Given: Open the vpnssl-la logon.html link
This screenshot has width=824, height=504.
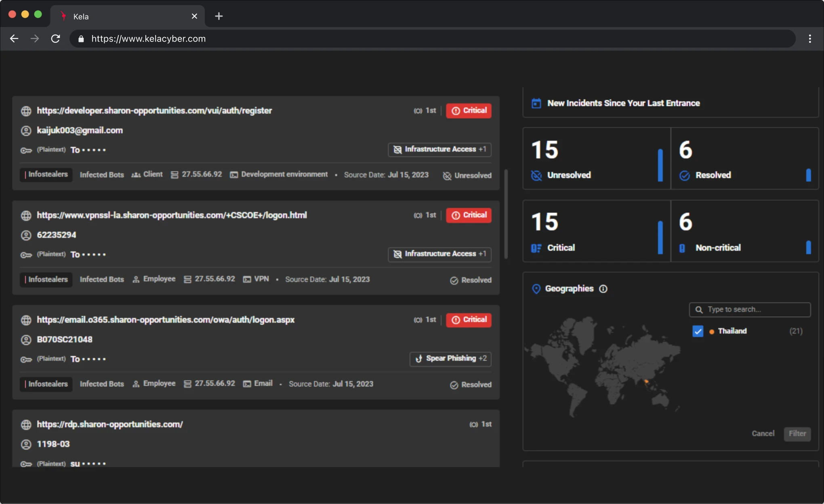Looking at the screenshot, I should pos(172,215).
